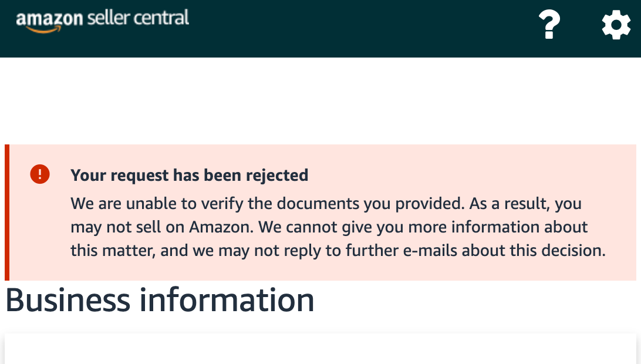Open the Settings gear icon
The width and height of the screenshot is (641, 364).
(616, 25)
